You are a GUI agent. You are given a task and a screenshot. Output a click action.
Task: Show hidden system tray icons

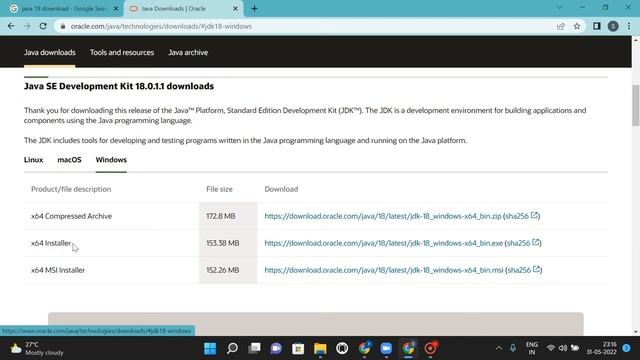(x=498, y=348)
